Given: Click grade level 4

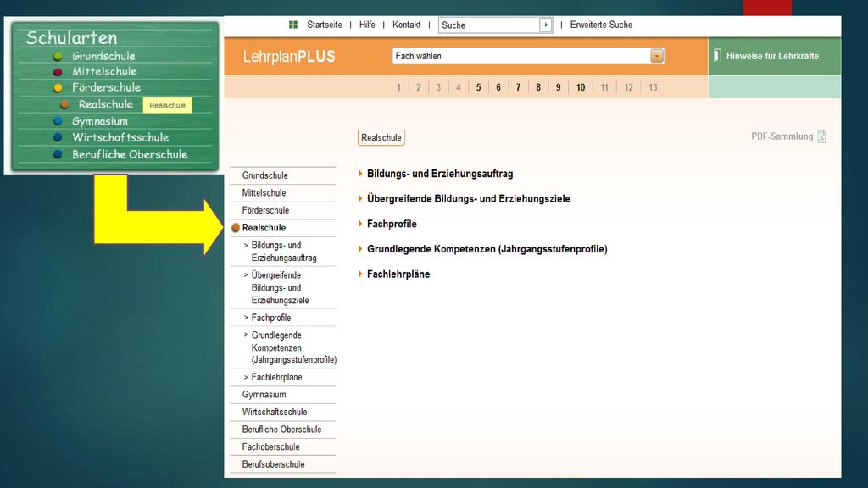Looking at the screenshot, I should [x=459, y=87].
